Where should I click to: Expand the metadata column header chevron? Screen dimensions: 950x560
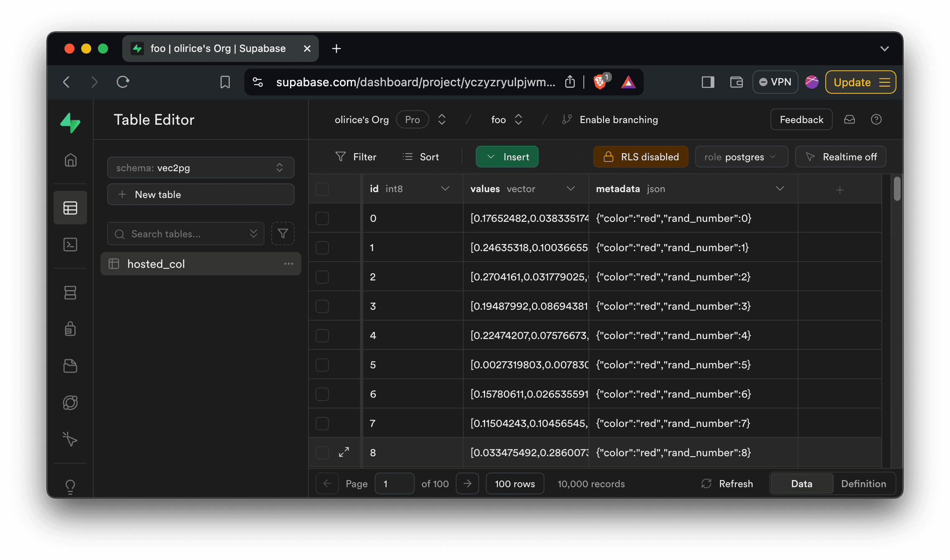[780, 189]
